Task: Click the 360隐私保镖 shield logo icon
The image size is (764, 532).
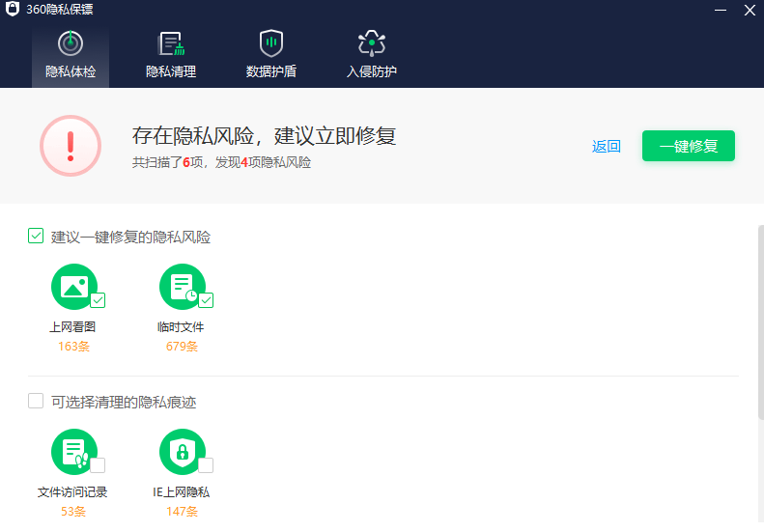Action: 13,9
